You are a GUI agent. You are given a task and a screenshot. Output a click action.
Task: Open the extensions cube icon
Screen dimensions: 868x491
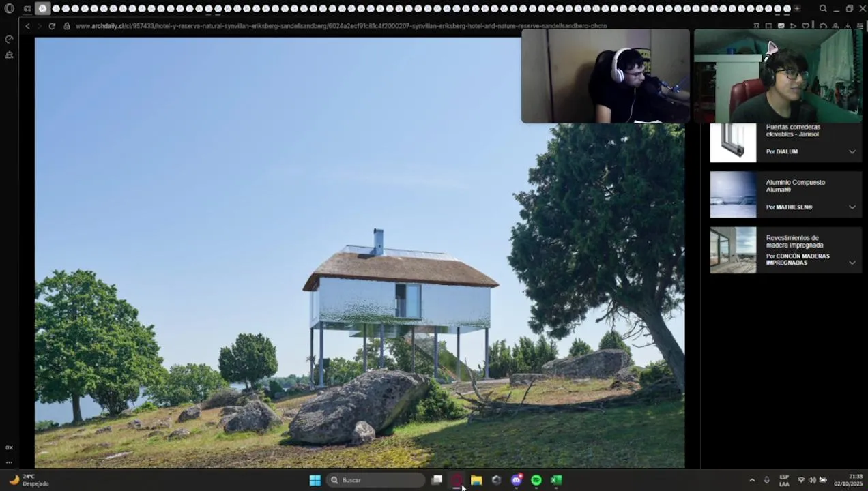(x=823, y=26)
